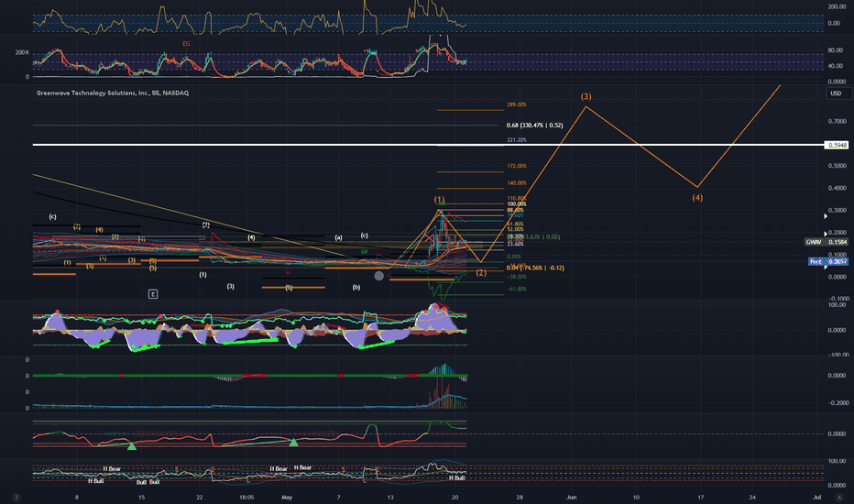Click the 0.7000 price axis value
Image resolution: width=854 pixels, height=504 pixels.
838,122
